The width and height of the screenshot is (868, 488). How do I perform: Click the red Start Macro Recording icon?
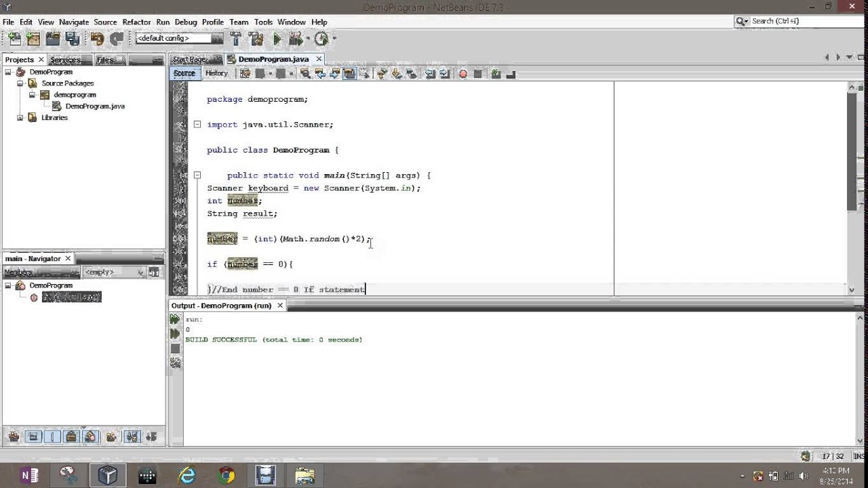point(462,74)
